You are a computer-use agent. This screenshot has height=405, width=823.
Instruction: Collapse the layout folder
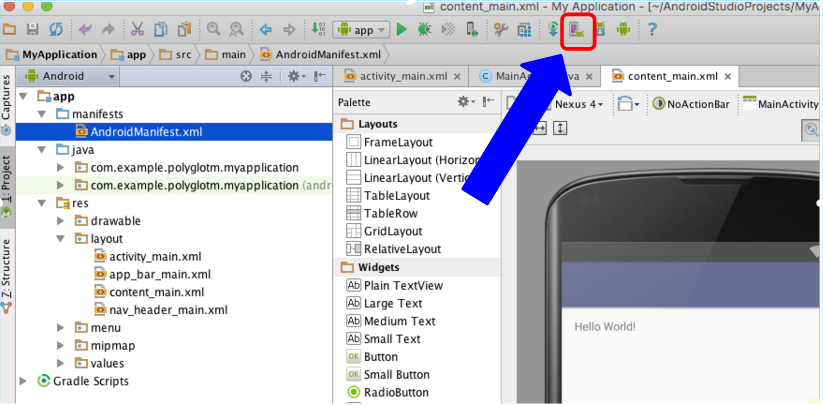coord(61,239)
